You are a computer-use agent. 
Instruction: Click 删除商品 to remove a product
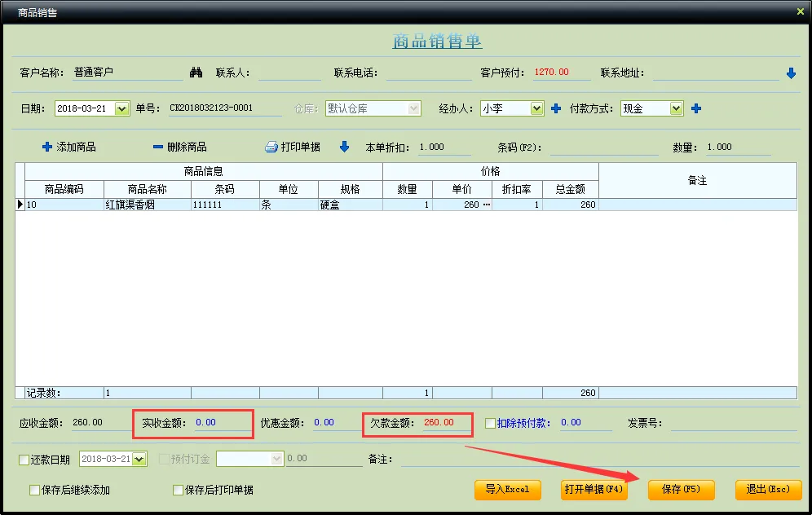tap(179, 147)
